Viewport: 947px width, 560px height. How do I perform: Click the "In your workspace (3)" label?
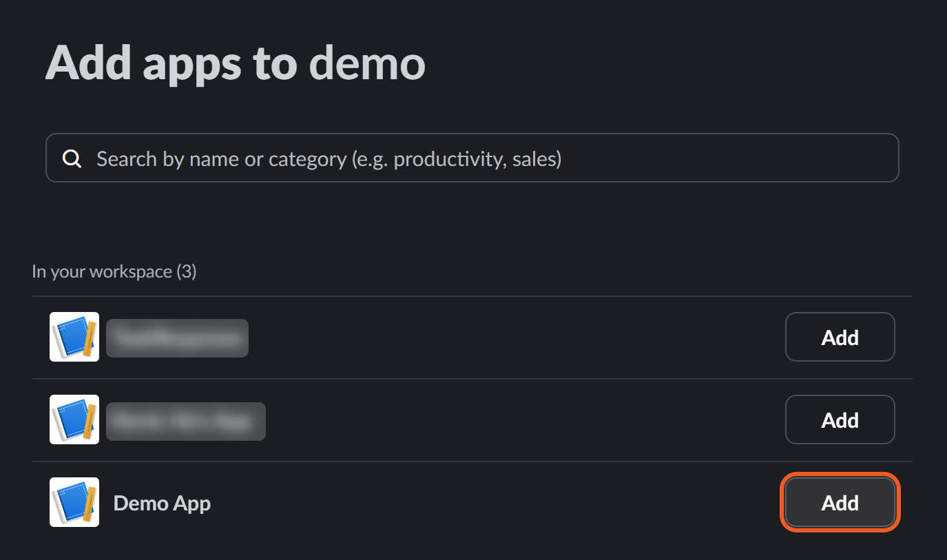(114, 272)
